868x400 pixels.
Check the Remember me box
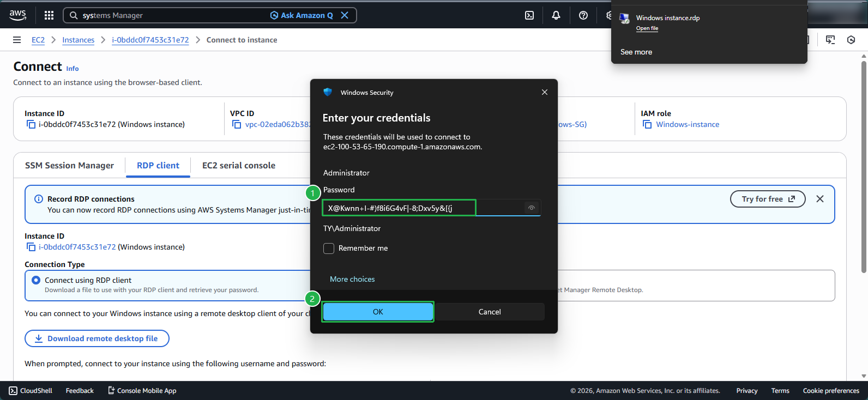coord(329,249)
